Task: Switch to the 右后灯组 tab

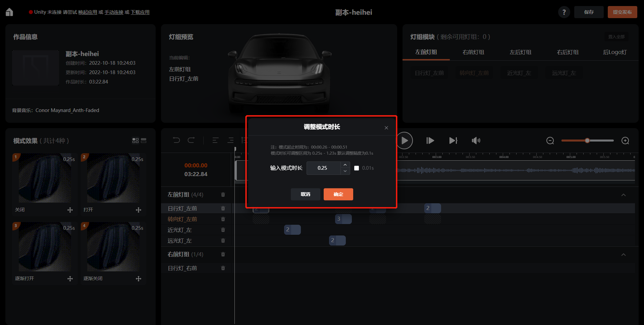Action: tap(568, 52)
